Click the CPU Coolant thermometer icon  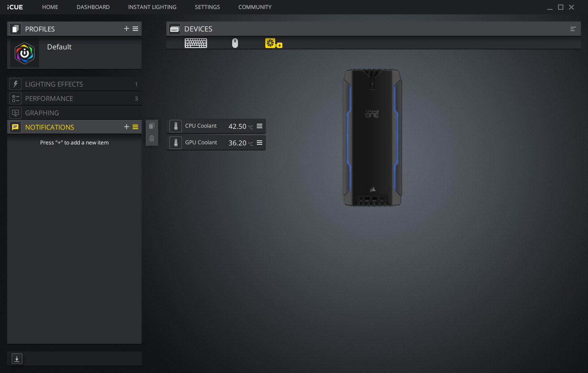tap(176, 126)
